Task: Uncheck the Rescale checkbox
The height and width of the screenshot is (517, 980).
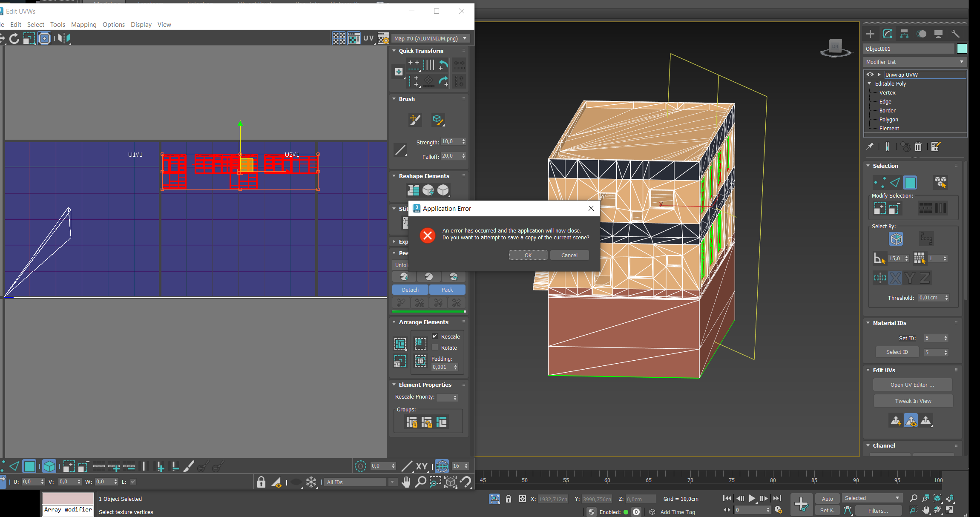Action: 435,336
